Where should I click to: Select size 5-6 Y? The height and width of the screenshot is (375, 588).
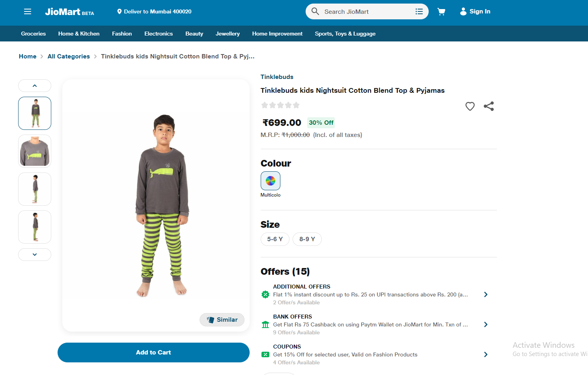(x=275, y=239)
